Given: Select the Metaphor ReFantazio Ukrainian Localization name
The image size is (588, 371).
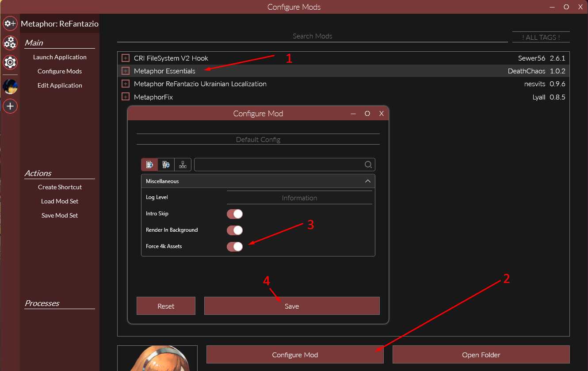Looking at the screenshot, I should point(200,84).
